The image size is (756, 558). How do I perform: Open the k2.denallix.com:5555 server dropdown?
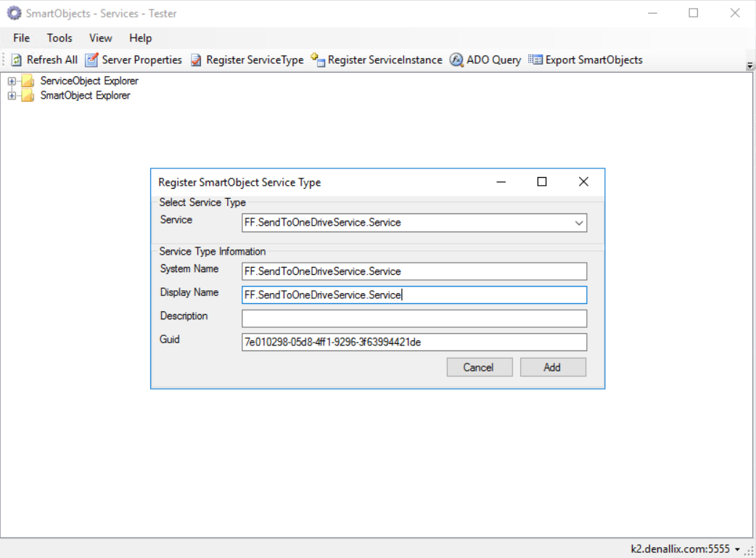pyautogui.click(x=737, y=549)
